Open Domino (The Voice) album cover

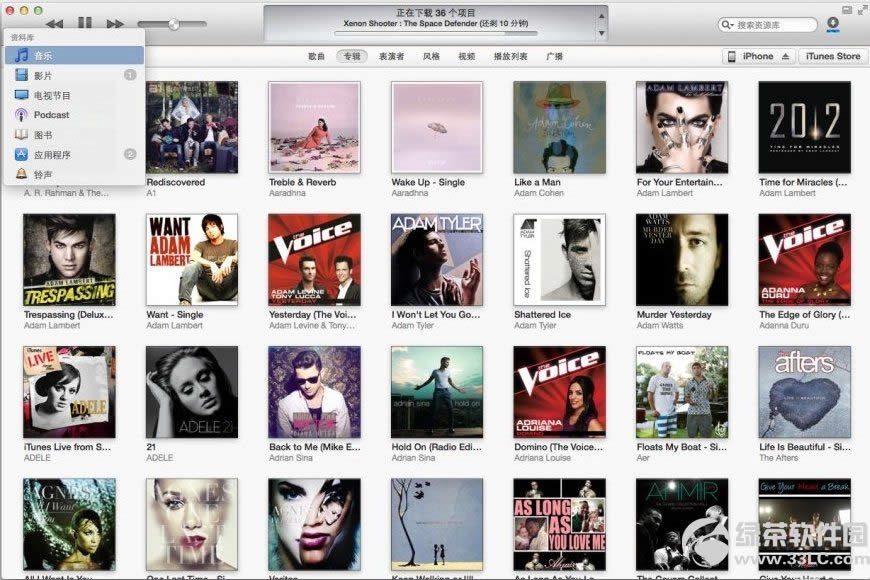tap(559, 392)
